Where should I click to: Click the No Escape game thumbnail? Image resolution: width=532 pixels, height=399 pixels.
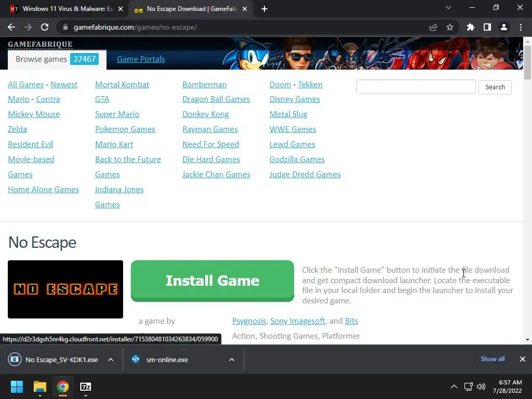pyautogui.click(x=65, y=289)
